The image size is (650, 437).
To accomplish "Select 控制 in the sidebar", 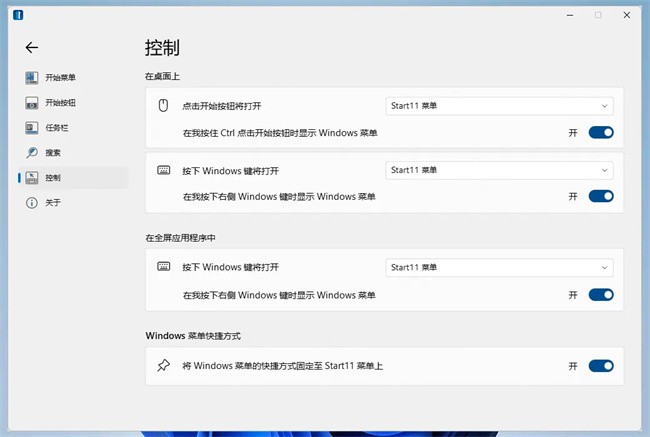I will (x=53, y=177).
